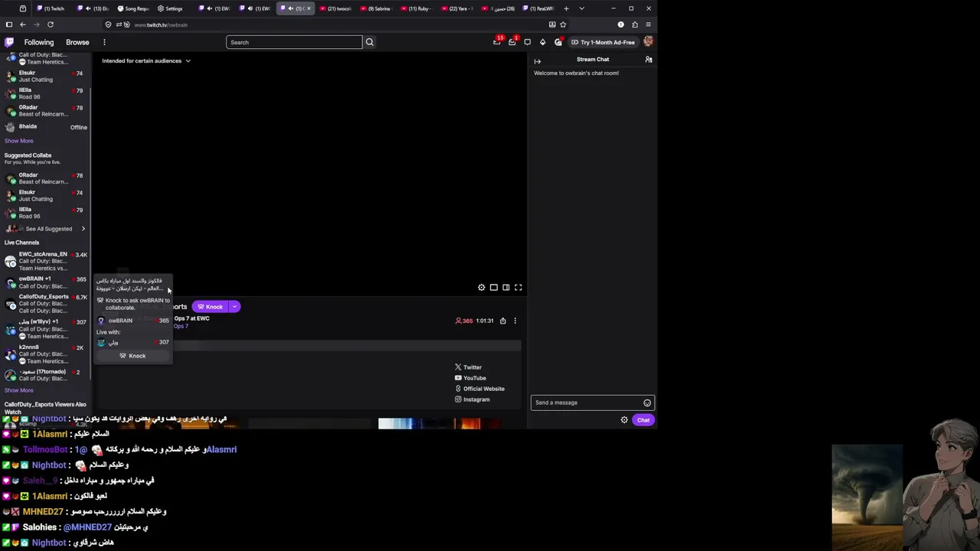Show more live channels below 17tornado
This screenshot has width=980, height=551.
coord(18,390)
